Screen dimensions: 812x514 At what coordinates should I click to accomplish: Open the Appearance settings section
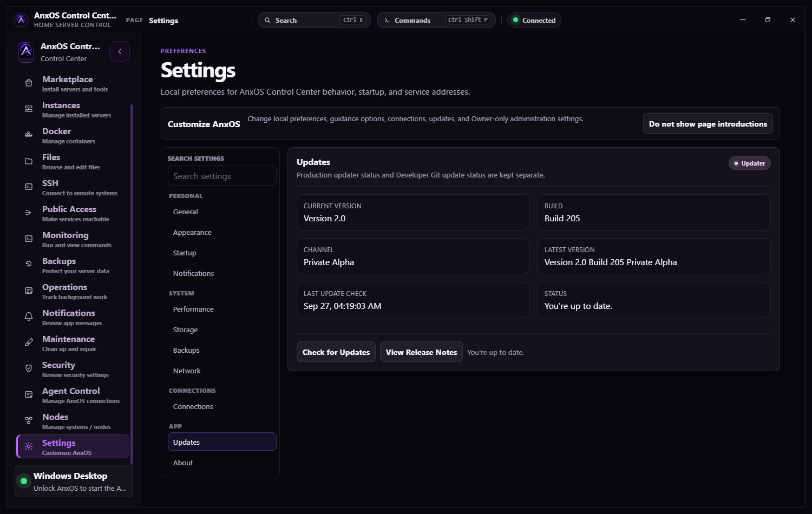click(x=222, y=233)
